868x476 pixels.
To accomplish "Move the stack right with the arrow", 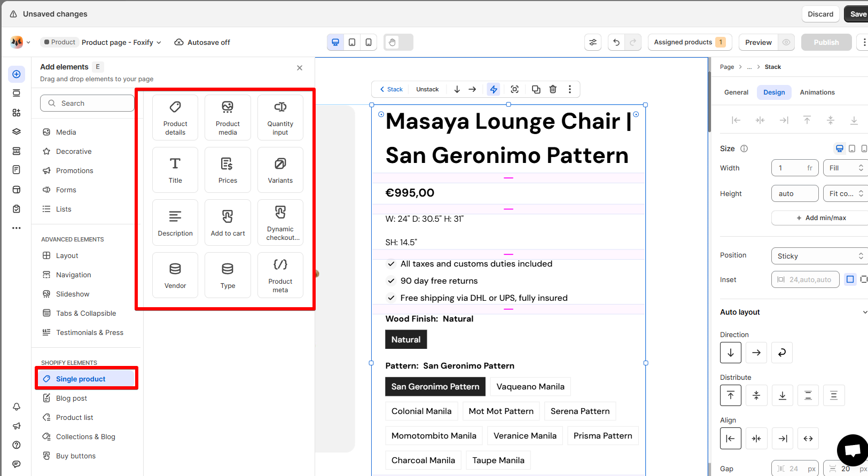I will tap(472, 89).
